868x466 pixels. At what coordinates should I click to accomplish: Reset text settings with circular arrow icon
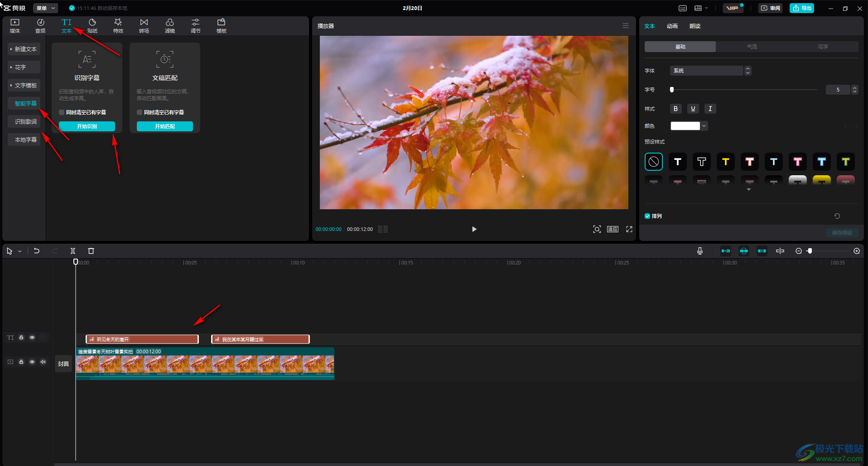coord(837,216)
